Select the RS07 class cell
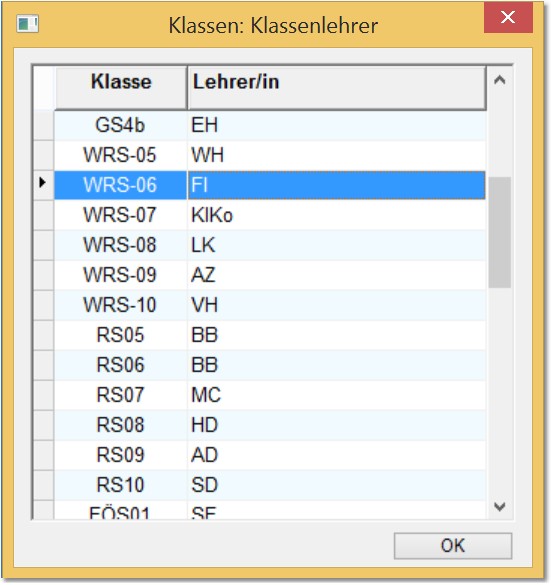Viewport: 551px width, 585px height. [120, 395]
